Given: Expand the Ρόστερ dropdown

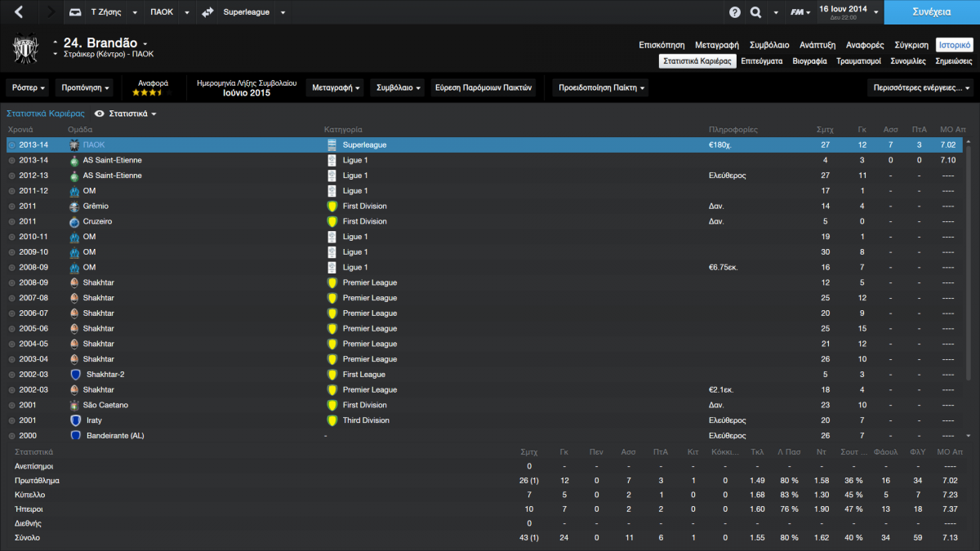Looking at the screenshot, I should (29, 87).
